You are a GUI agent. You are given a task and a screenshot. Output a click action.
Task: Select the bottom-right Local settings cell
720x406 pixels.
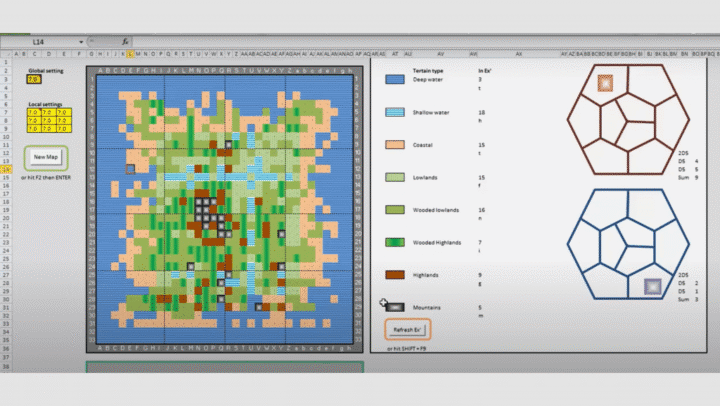63,129
